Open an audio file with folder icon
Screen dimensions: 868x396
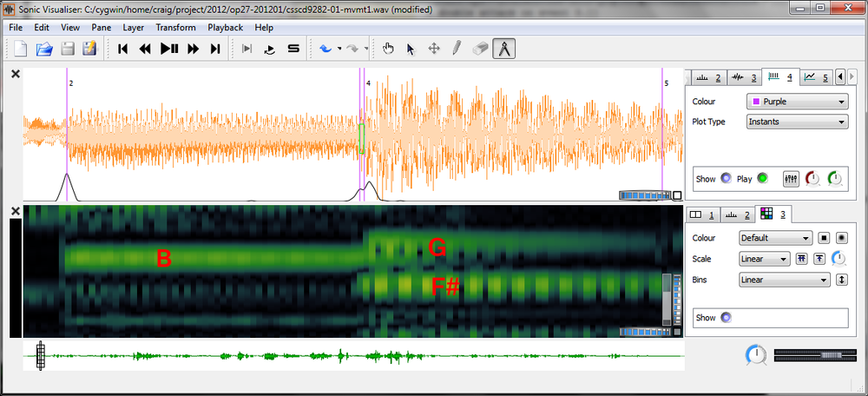[44, 49]
